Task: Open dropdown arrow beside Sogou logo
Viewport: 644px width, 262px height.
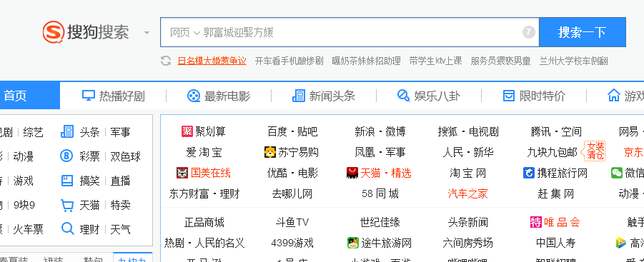Action: tap(147, 32)
